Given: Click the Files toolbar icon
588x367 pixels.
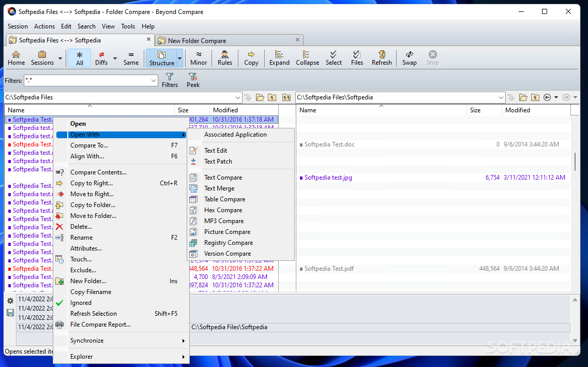Looking at the screenshot, I should [x=357, y=58].
